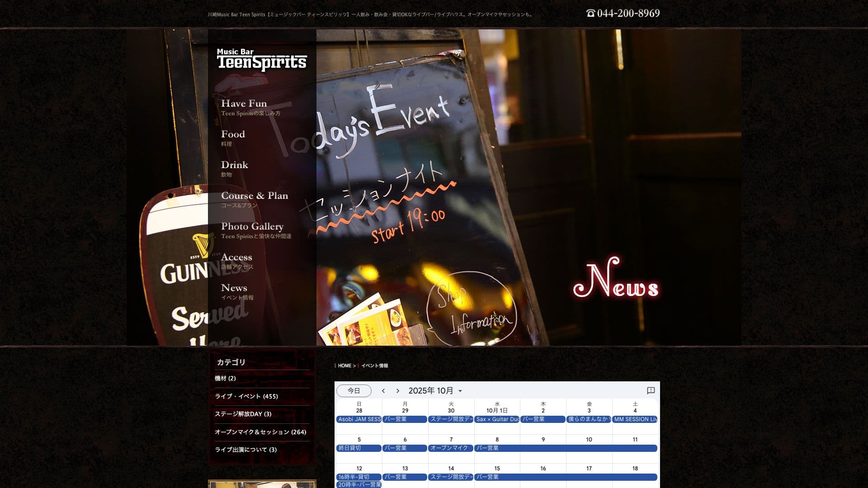Click the 今日 (Today) button

point(354,390)
